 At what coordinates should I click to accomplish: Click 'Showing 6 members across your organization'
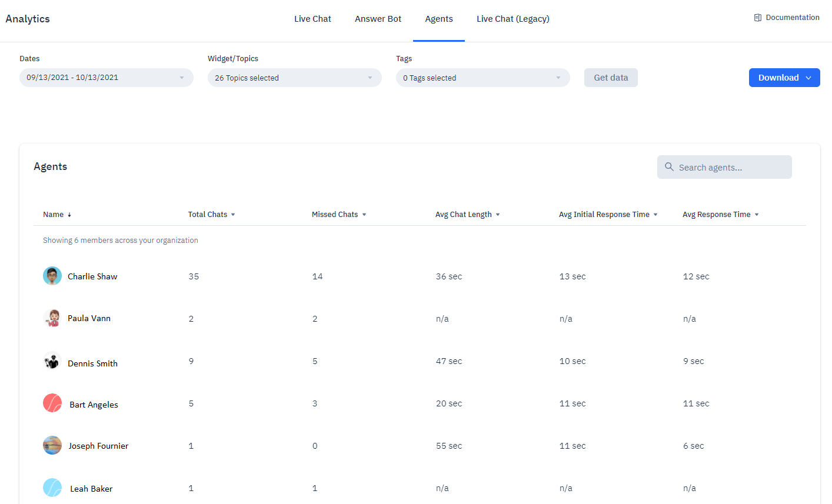(121, 240)
